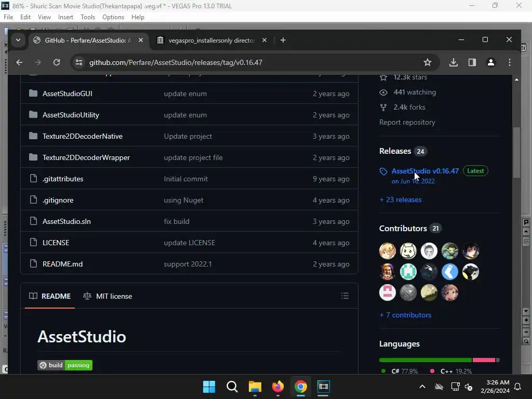The width and height of the screenshot is (532, 399).
Task: Open Windows taskbar search
Action: click(x=232, y=387)
